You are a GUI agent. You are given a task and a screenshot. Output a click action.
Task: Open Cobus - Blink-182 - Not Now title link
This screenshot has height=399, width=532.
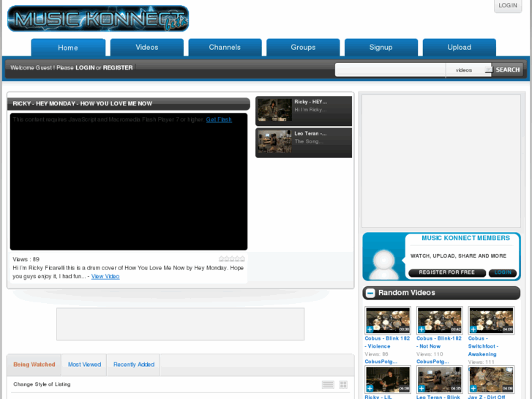point(439,343)
